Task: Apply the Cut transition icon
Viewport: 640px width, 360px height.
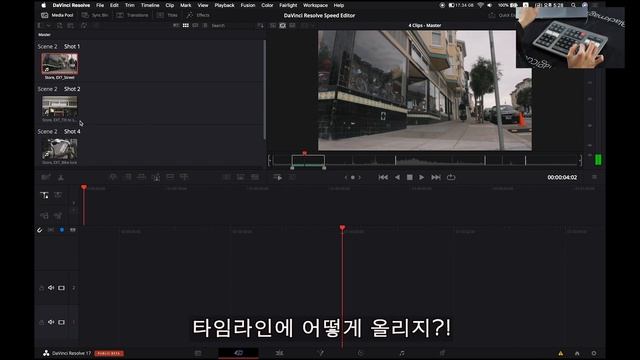Action: point(227,177)
